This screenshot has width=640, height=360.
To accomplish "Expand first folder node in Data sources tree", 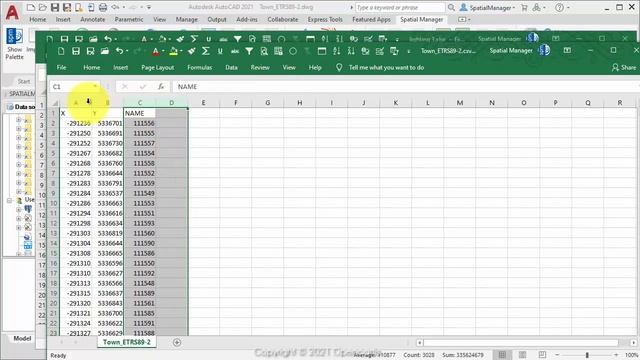I will (18, 120).
